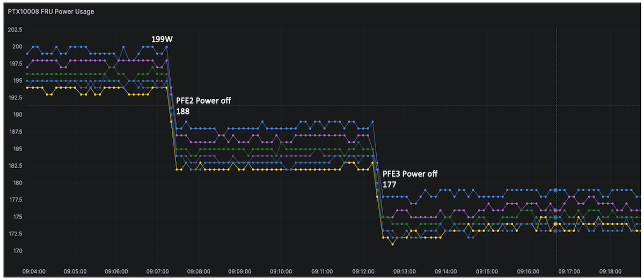The width and height of the screenshot is (644, 280).
Task: Select the 195 y-axis tick label
Action: 17,81
